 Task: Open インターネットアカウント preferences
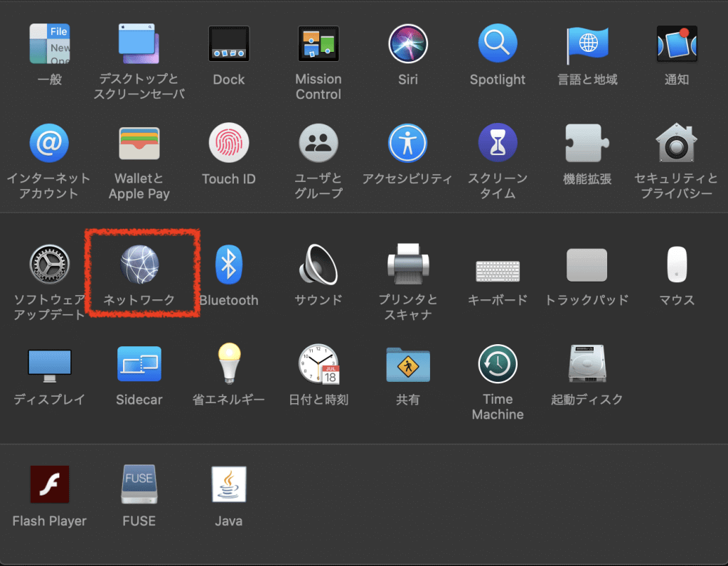tap(49, 143)
